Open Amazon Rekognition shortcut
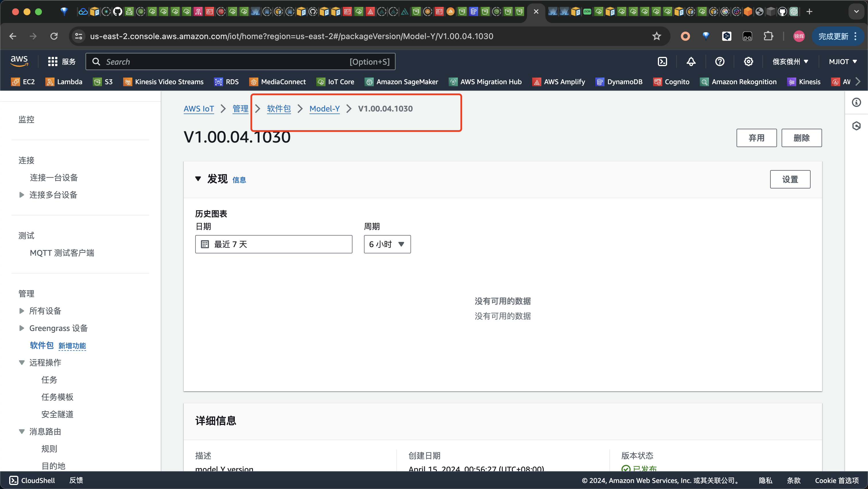The image size is (868, 489). [738, 82]
